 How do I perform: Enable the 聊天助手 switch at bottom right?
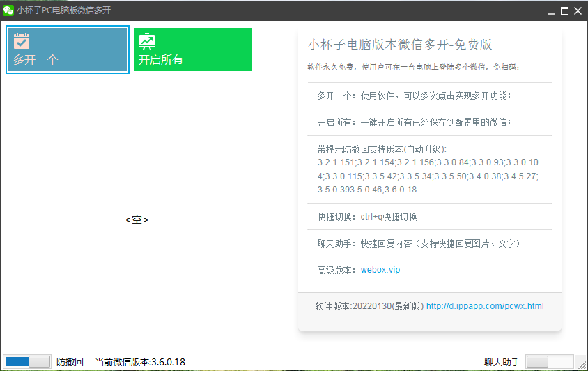(549, 361)
